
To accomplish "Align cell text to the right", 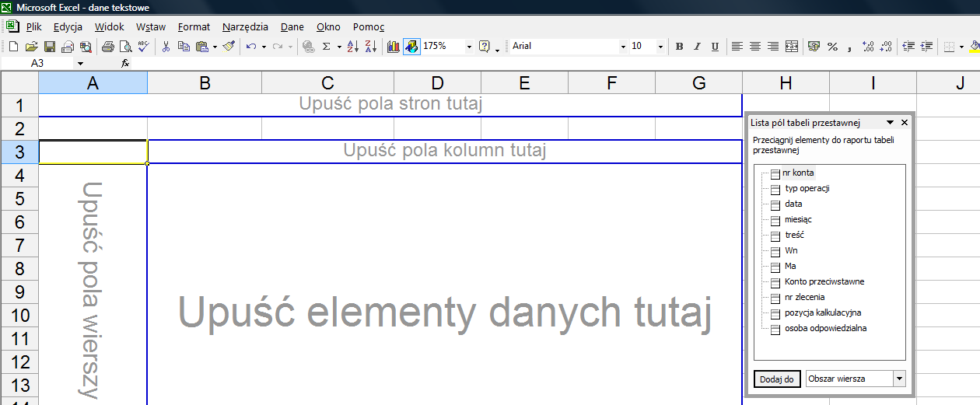I will click(x=773, y=47).
